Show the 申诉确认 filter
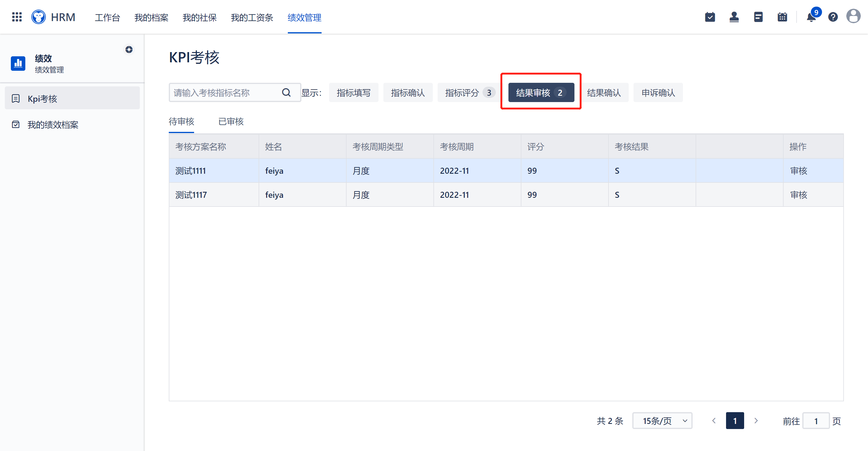This screenshot has height=451, width=868. [658, 92]
